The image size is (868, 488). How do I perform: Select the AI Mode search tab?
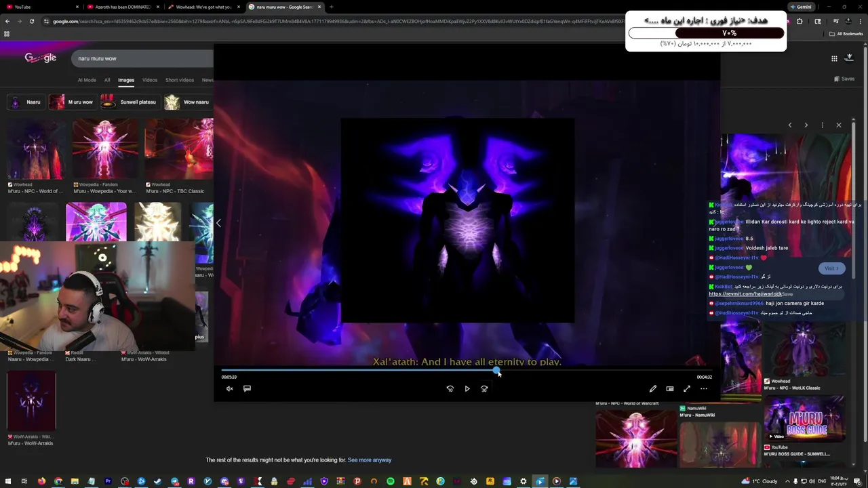tap(87, 80)
